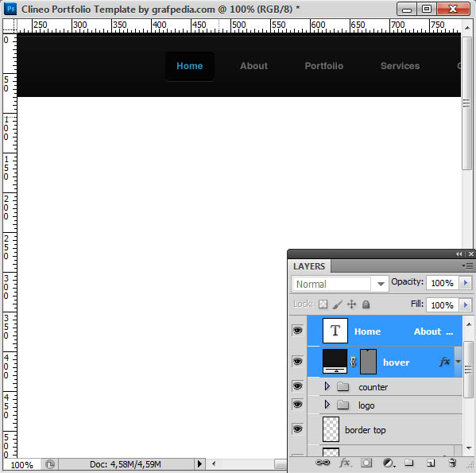
Task: Toggle visibility of the logo group
Action: click(x=297, y=405)
